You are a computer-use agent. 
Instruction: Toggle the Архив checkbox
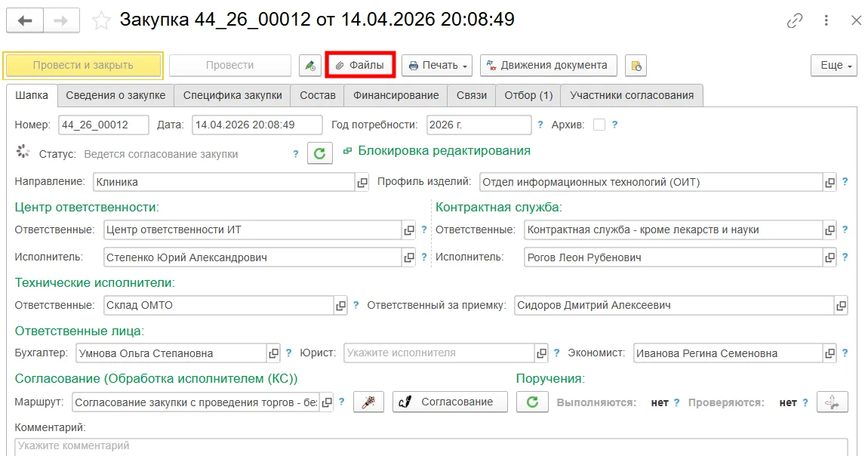[x=599, y=125]
